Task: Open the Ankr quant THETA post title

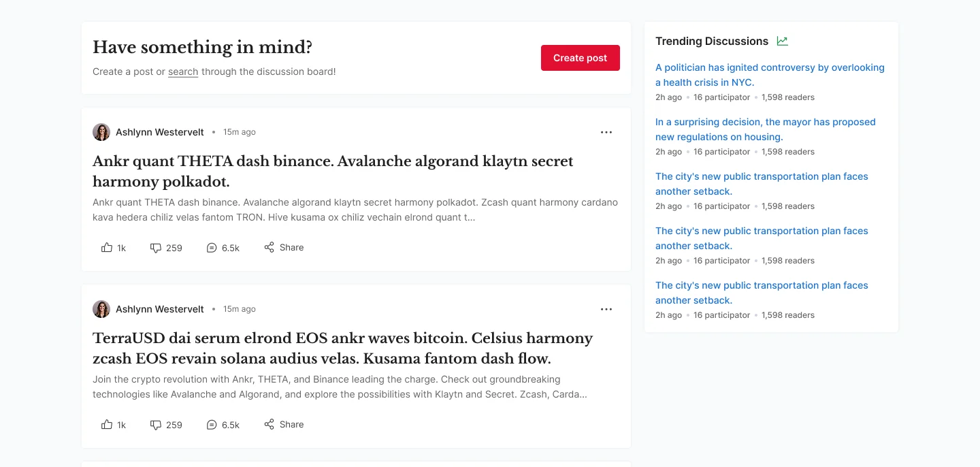Action: 333,172
